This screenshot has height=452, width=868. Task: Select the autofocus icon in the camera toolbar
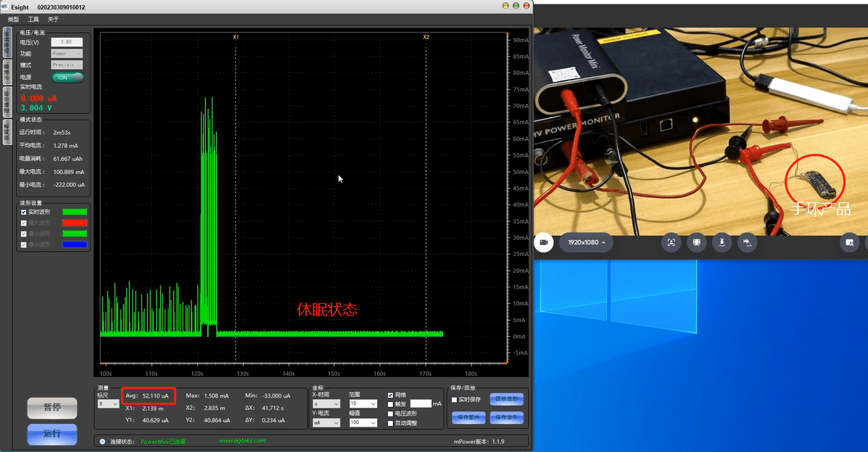(672, 243)
